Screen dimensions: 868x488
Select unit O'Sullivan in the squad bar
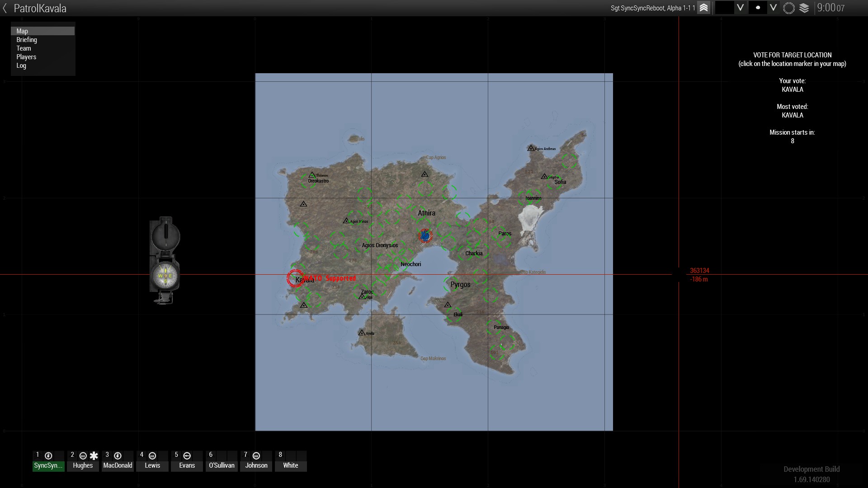pyautogui.click(x=222, y=465)
